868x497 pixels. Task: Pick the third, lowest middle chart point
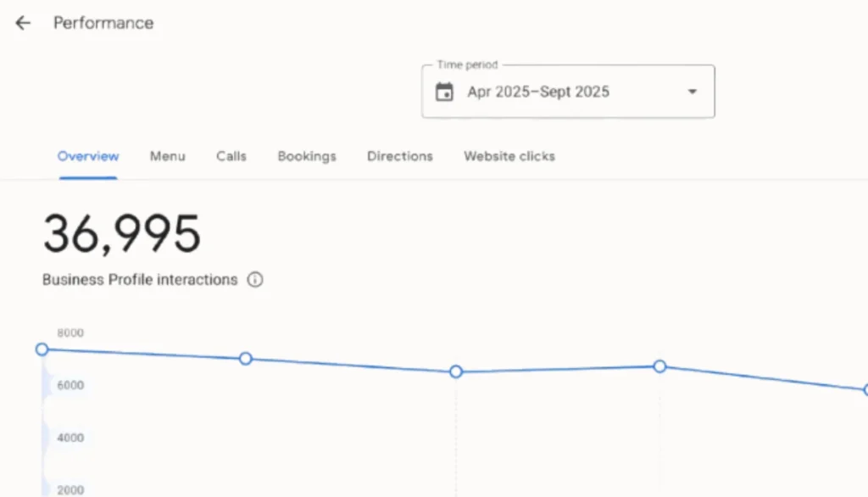(456, 371)
